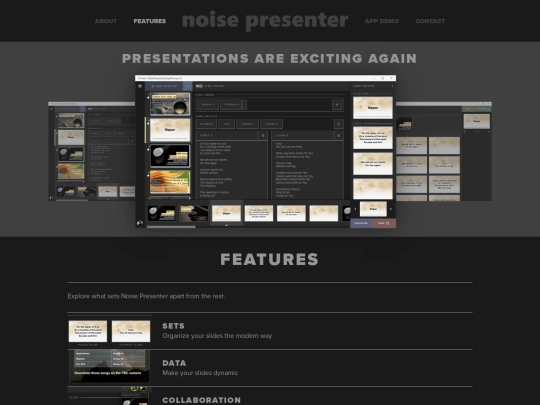
Task: Close the Verse 1 lyrics panel
Action: click(263, 135)
